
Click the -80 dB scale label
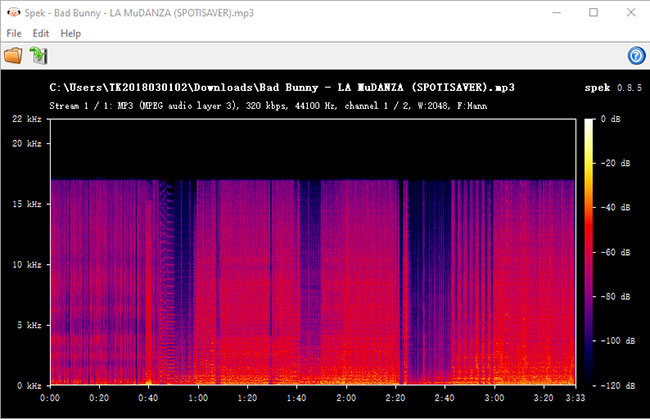615,297
